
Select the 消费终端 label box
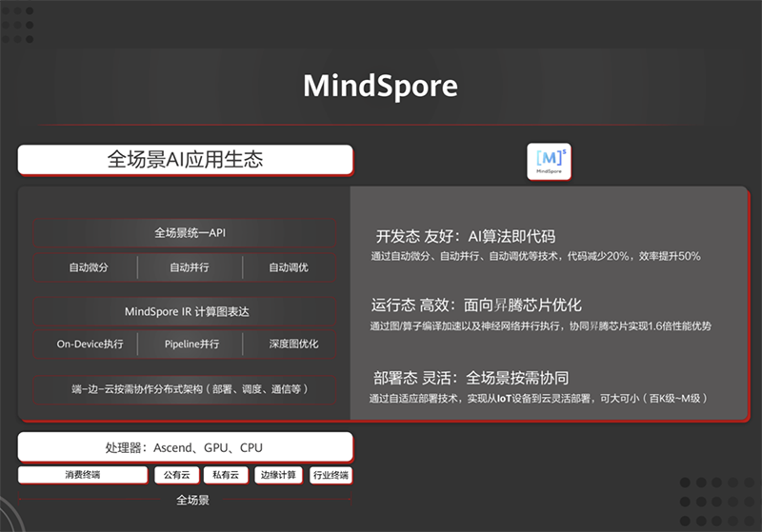click(x=83, y=475)
